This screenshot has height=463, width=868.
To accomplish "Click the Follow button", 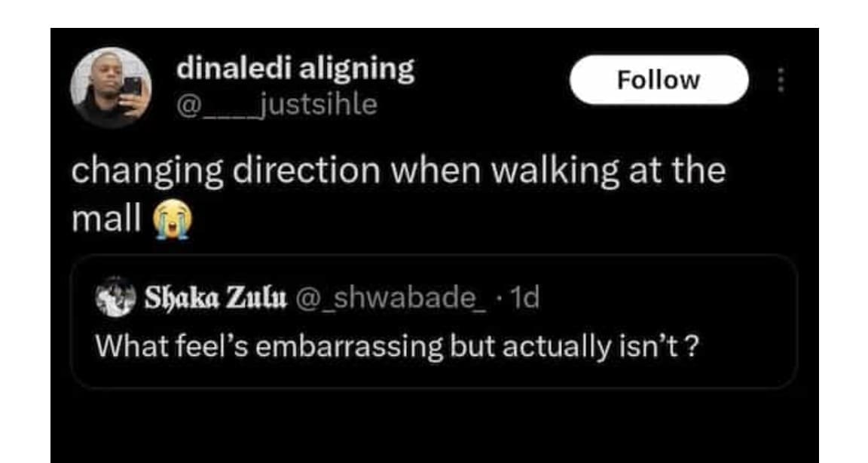I will 659,80.
